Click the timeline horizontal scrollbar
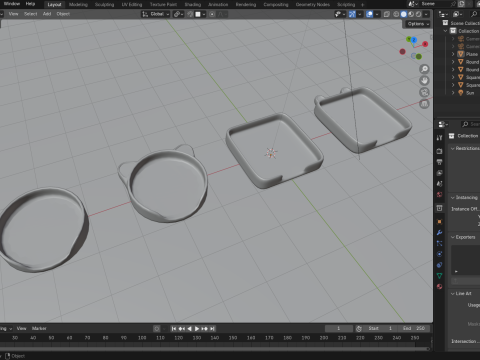Viewport: 480px width, 360px height. point(215,349)
